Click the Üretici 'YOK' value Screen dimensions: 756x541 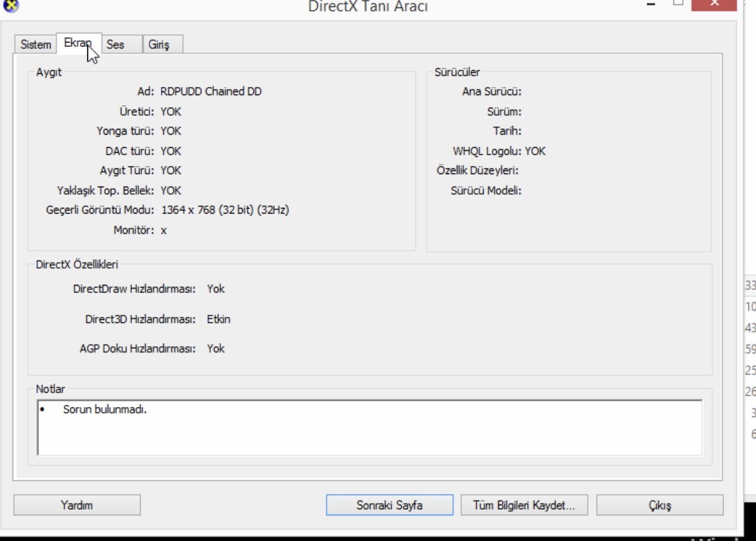171,111
